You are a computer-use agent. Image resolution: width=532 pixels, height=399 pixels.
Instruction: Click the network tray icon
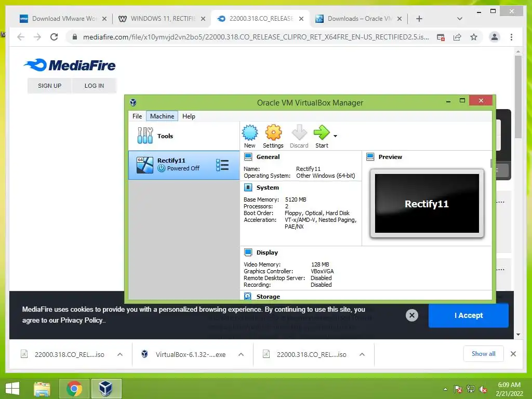tap(471, 389)
